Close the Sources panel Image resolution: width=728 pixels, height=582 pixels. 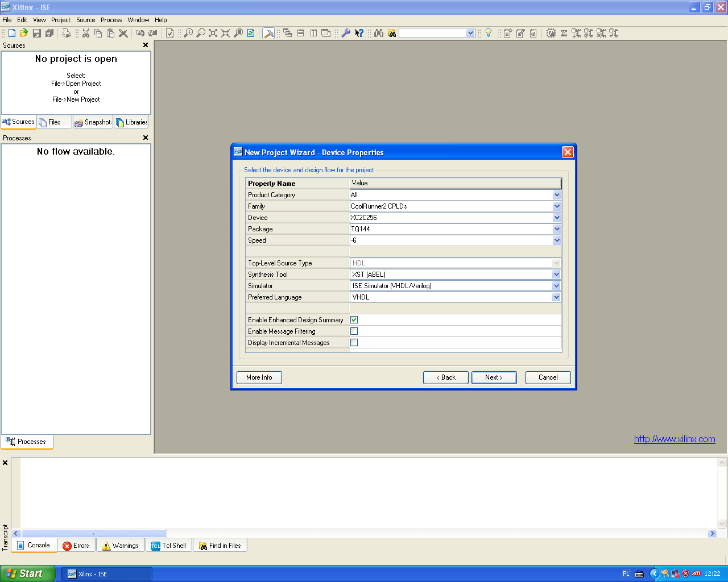point(146,45)
